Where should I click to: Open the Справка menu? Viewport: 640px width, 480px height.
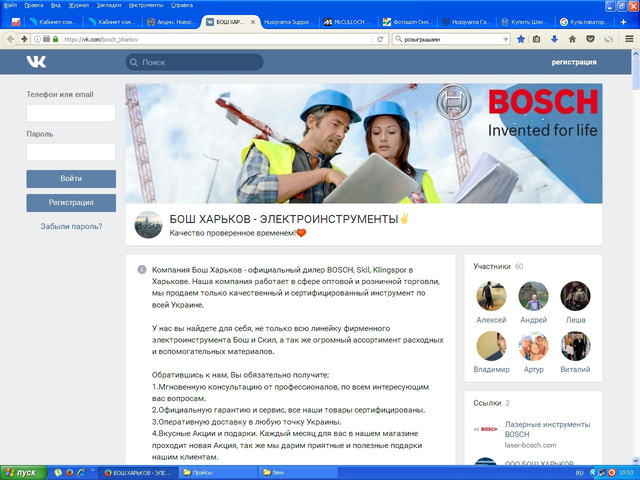click(x=182, y=5)
